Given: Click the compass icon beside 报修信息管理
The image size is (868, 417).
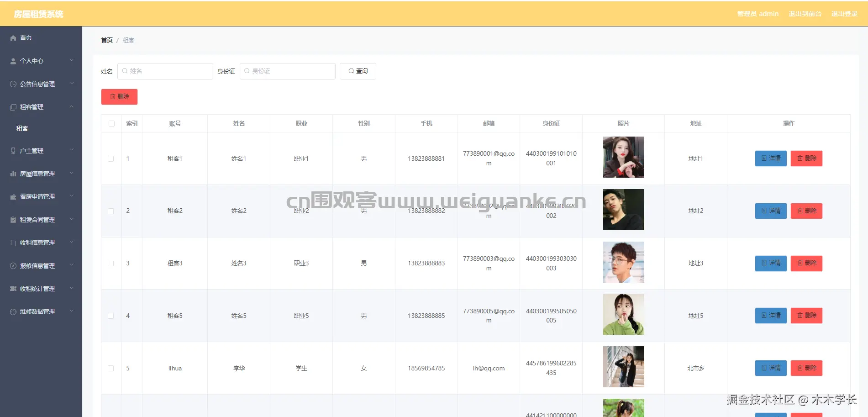Looking at the screenshot, I should pyautogui.click(x=13, y=266).
